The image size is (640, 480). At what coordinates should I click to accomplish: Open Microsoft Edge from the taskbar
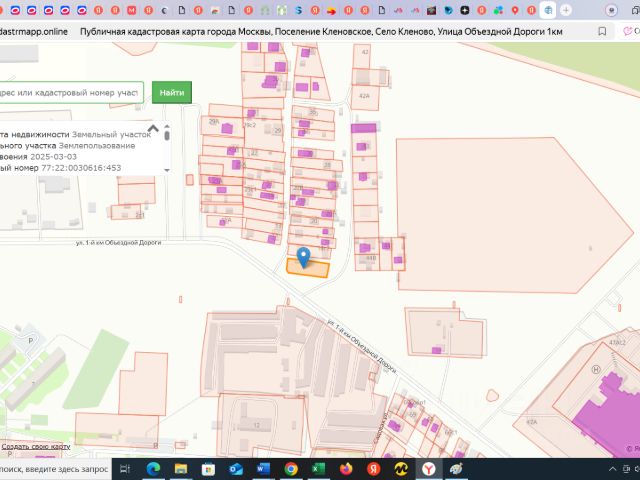154,468
